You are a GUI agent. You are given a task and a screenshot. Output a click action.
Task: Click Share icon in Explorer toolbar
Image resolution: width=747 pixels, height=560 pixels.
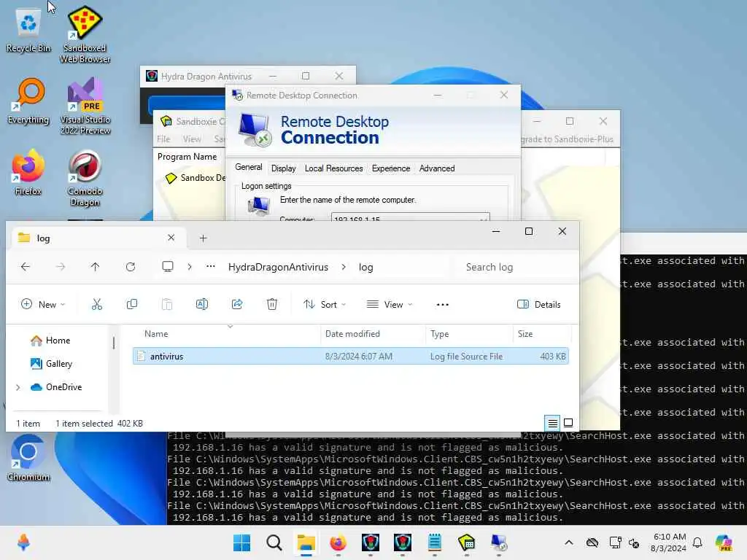click(x=237, y=304)
